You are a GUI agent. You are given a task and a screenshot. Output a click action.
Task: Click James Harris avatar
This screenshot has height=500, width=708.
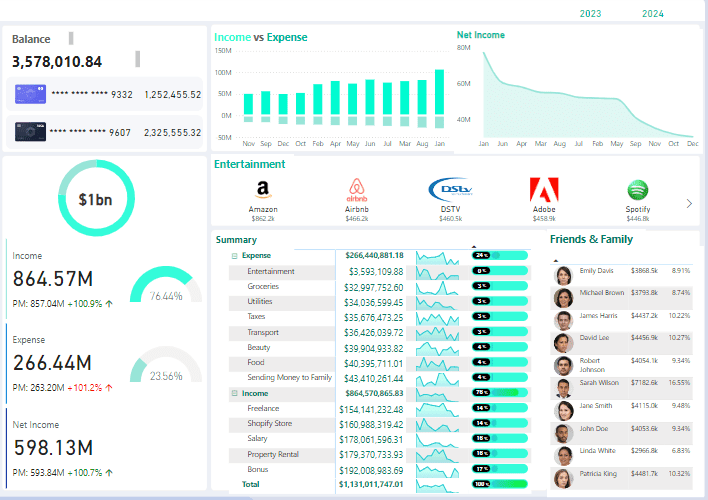coord(563,320)
